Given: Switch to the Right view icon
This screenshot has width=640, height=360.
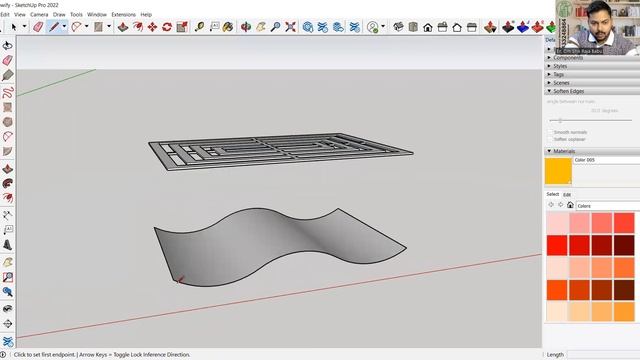Looking at the screenshot, I should click(x=442, y=27).
